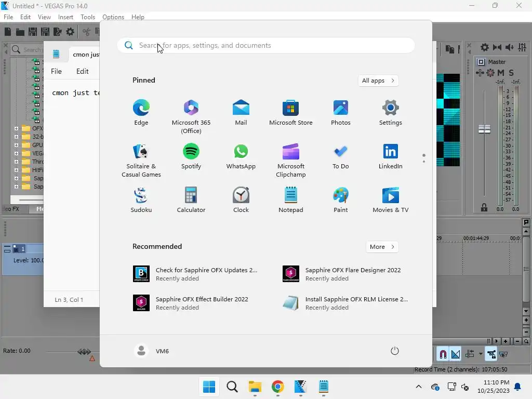
Task: Toggle Enable Snapping magnet in VEGAS
Action: point(443,354)
